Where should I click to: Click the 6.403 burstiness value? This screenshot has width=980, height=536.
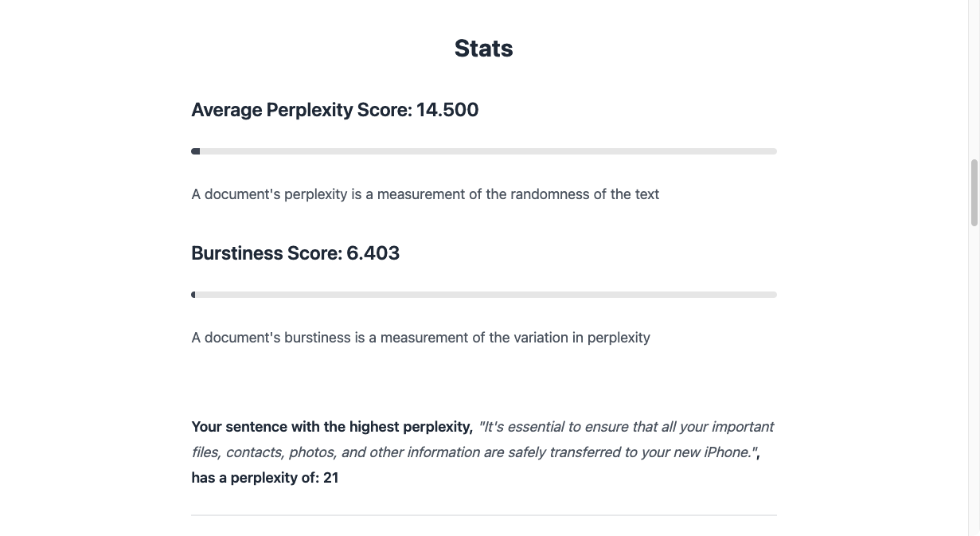[373, 253]
